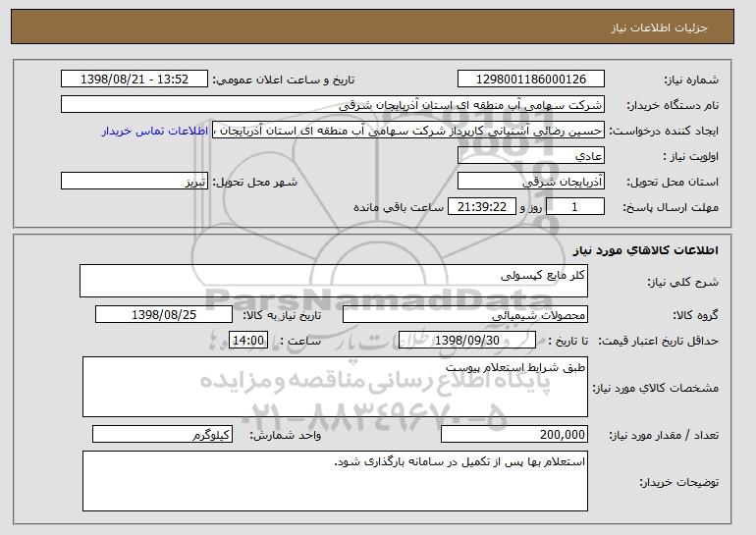The width and height of the screenshot is (756, 535).
Task: Click the واحد شمارش field کیلوگرم
Action: click(x=162, y=434)
